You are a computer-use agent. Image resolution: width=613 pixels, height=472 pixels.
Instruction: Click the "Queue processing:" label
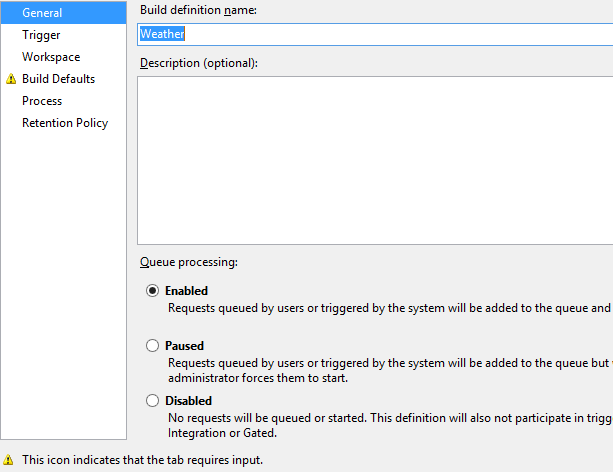click(x=189, y=262)
